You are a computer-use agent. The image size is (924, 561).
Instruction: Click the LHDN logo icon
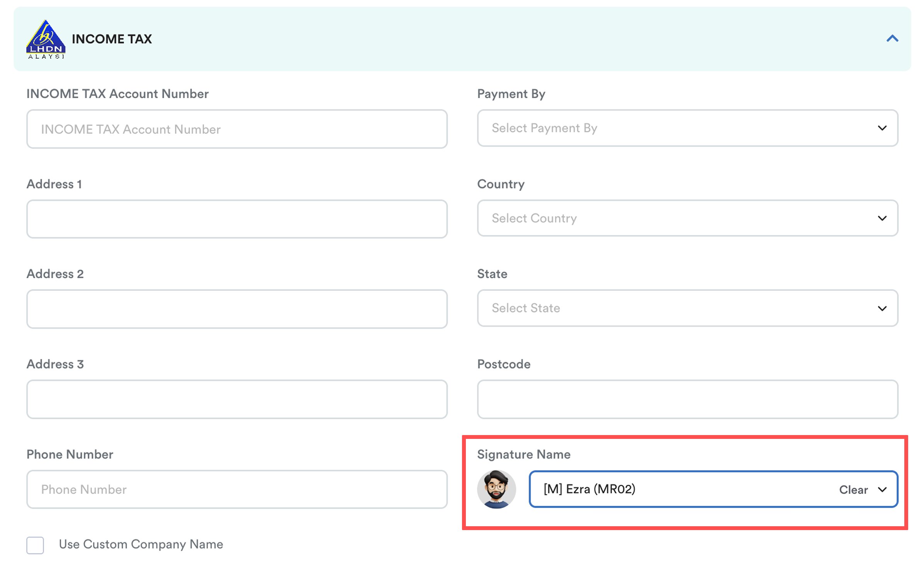pyautogui.click(x=46, y=39)
